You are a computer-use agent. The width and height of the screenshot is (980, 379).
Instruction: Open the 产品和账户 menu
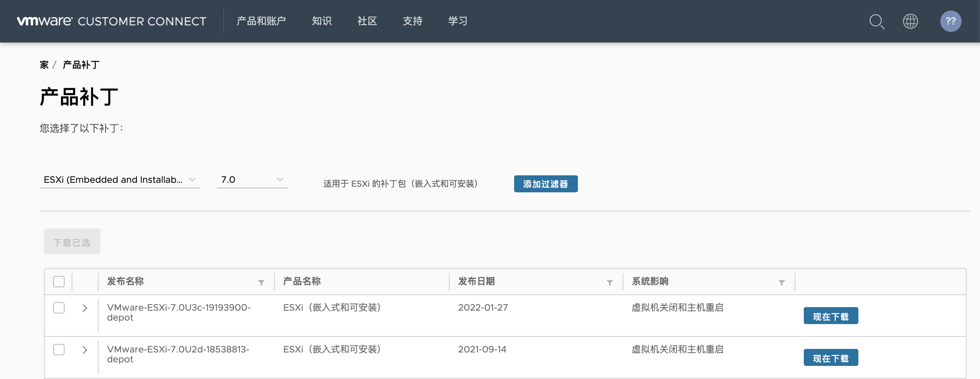pos(261,21)
